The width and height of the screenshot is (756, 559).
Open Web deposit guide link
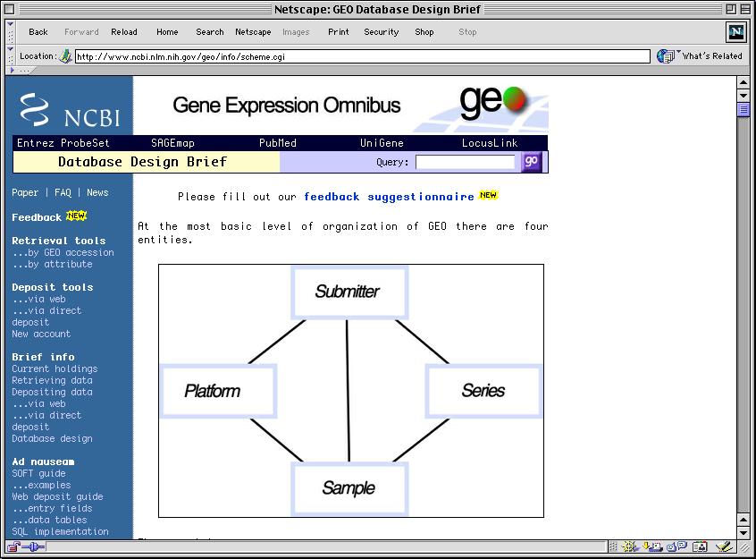57,496
